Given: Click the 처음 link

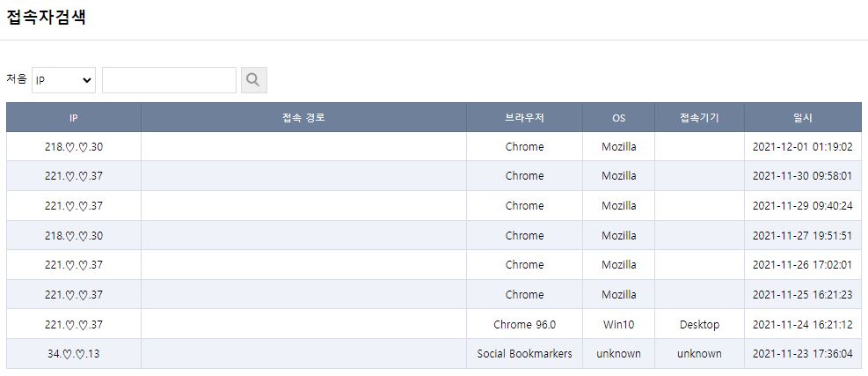Looking at the screenshot, I should (x=17, y=78).
